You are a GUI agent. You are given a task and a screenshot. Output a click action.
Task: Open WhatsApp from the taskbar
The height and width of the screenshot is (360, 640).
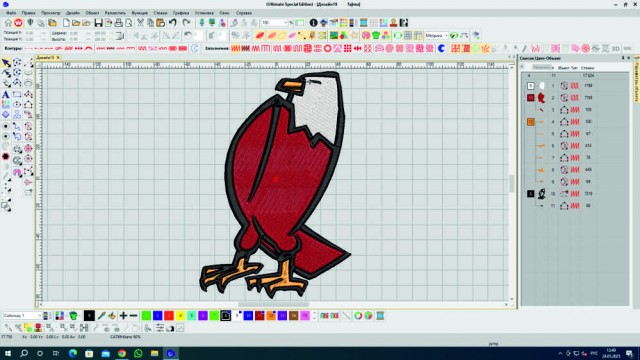(138, 353)
